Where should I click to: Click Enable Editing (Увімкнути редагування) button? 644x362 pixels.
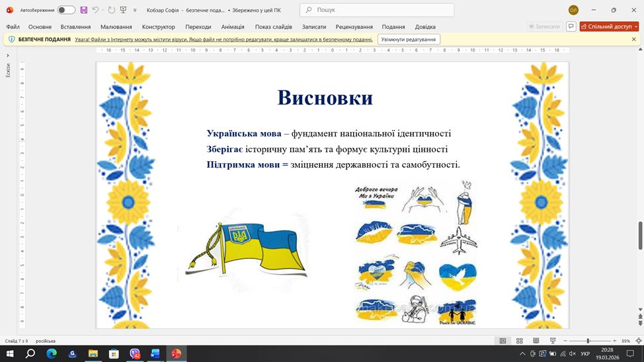pyautogui.click(x=409, y=40)
